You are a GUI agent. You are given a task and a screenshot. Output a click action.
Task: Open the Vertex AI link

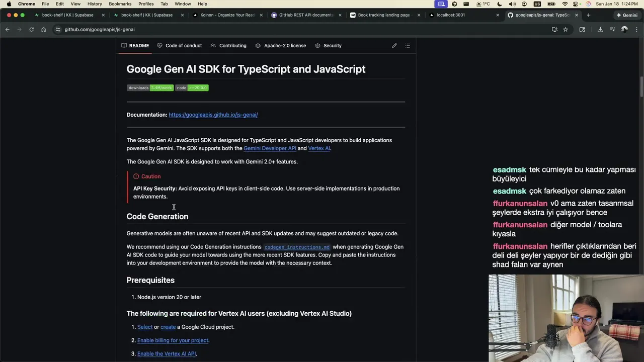click(319, 148)
